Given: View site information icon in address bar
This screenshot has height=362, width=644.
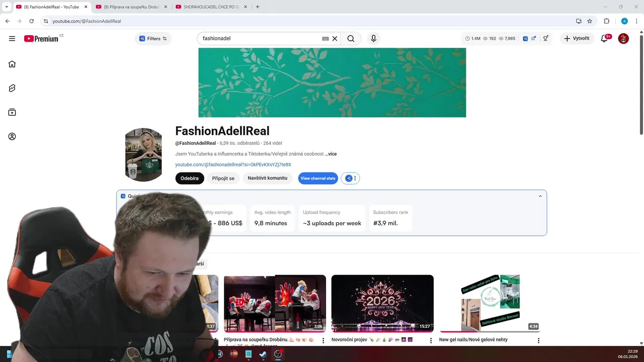Looking at the screenshot, I should coord(46,21).
